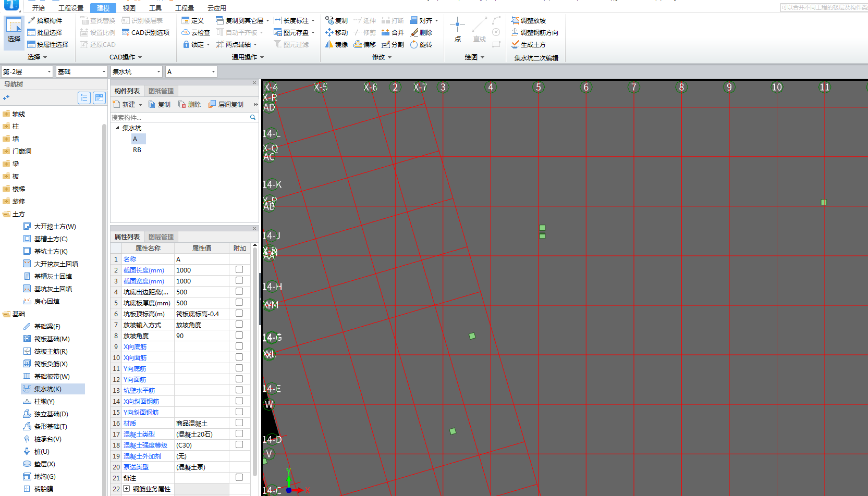Click the 定义 define tool
The height and width of the screenshot is (496, 868).
(192, 20)
